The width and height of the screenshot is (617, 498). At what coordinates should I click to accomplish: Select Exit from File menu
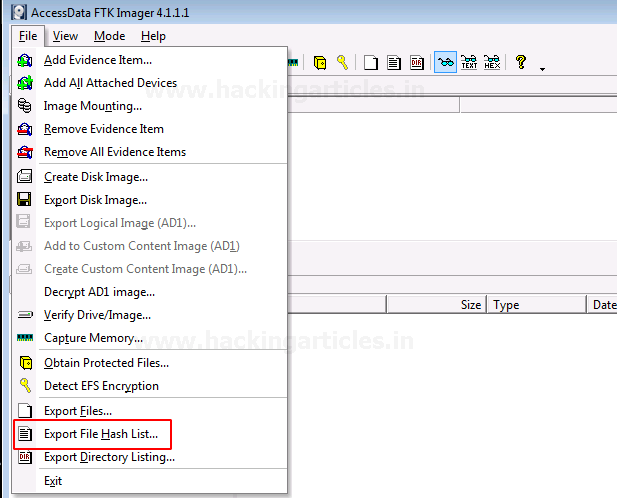[150, 481]
